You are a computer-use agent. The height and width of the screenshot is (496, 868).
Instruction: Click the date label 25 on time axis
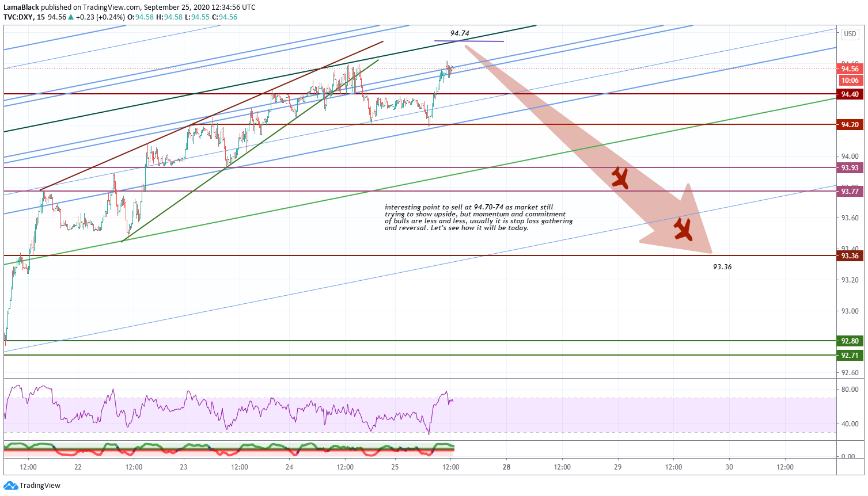pos(395,467)
